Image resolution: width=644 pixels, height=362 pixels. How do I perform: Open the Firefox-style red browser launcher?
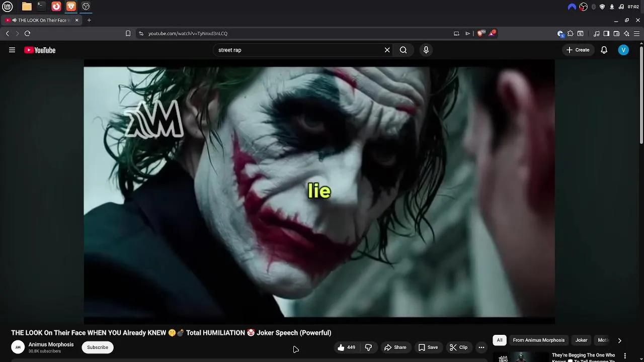coord(56,7)
